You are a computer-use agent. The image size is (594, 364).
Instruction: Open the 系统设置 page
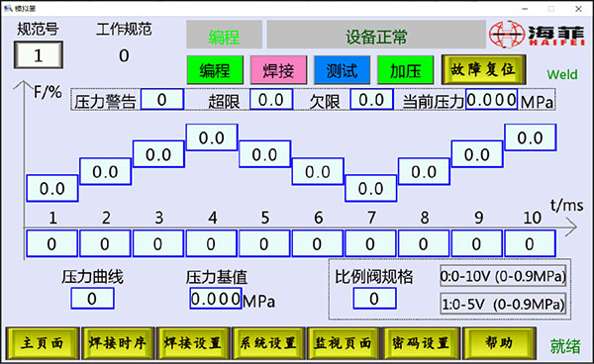coord(268,343)
